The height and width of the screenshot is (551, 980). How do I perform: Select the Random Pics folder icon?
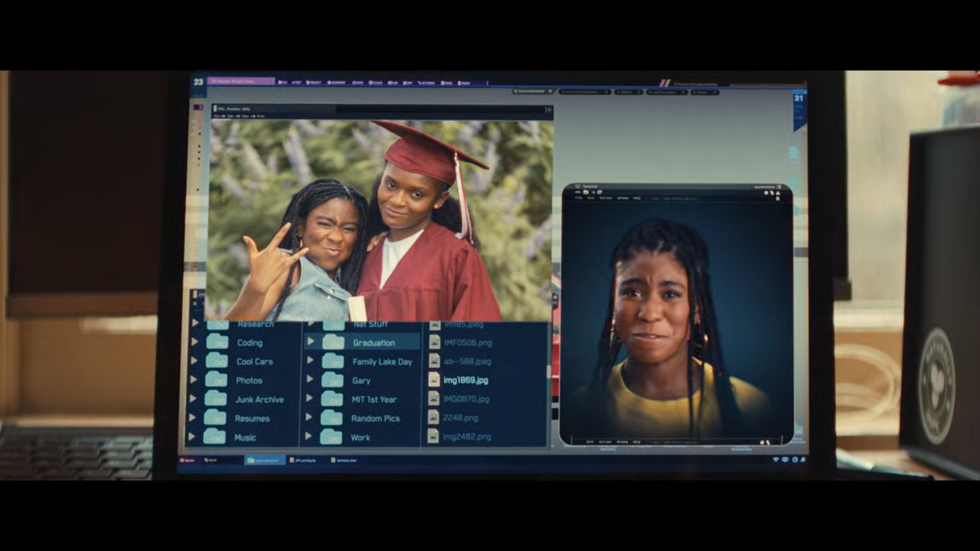[x=332, y=418]
